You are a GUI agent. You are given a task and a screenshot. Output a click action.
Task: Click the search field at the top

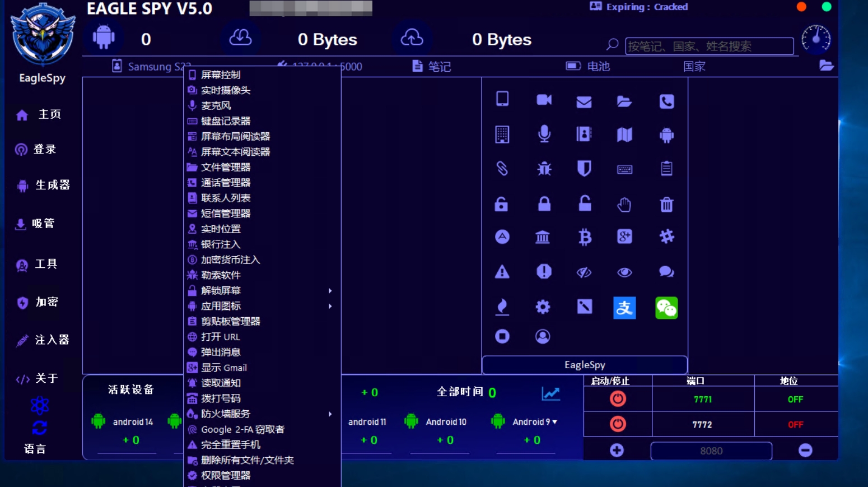(x=710, y=46)
